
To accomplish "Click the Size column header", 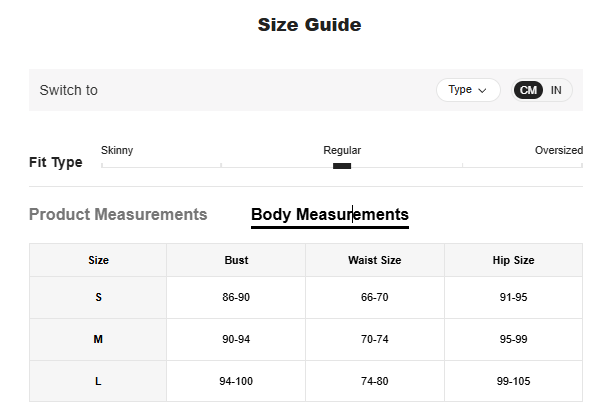I will click(x=98, y=260).
